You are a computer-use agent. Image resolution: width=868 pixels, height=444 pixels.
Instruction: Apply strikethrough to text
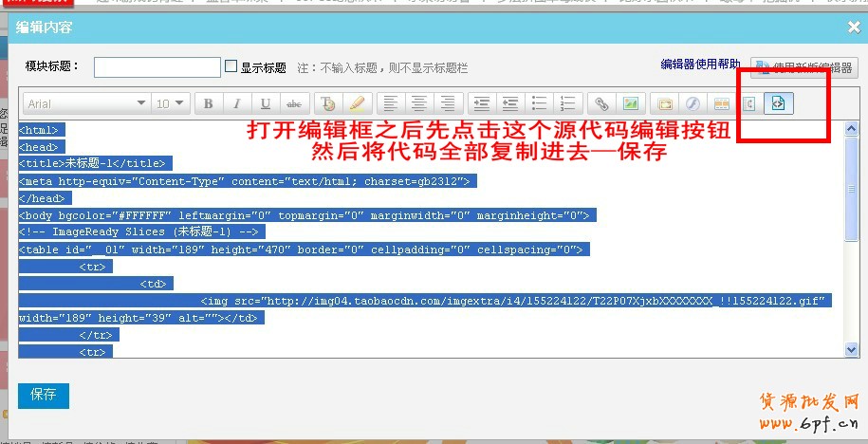(x=293, y=103)
